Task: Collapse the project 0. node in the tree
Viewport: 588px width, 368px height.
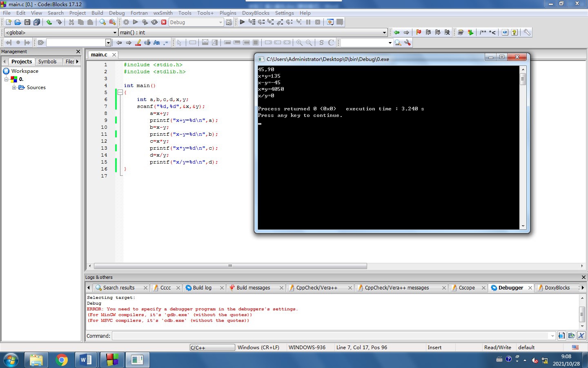Action: [7, 79]
